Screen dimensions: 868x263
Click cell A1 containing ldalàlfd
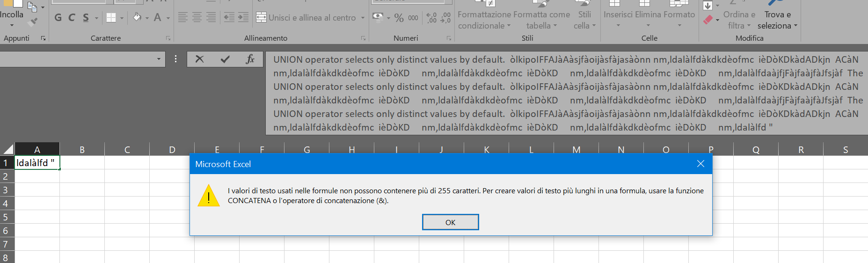[37, 162]
